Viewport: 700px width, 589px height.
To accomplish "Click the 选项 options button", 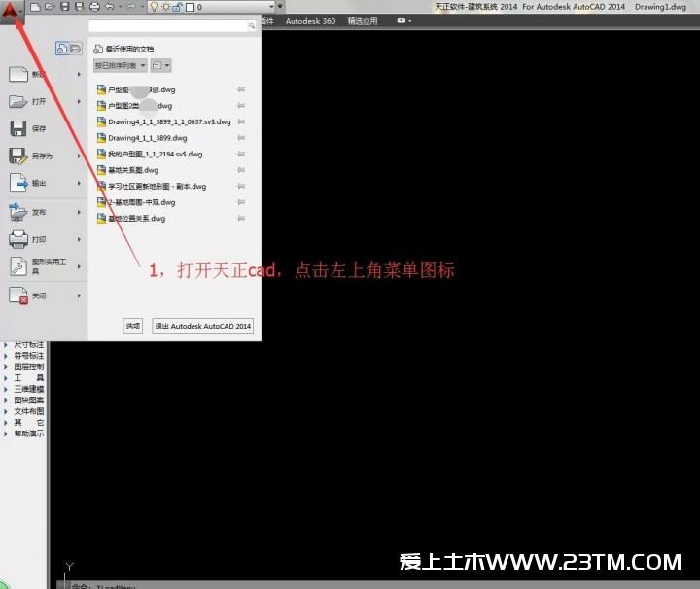I will [x=133, y=327].
